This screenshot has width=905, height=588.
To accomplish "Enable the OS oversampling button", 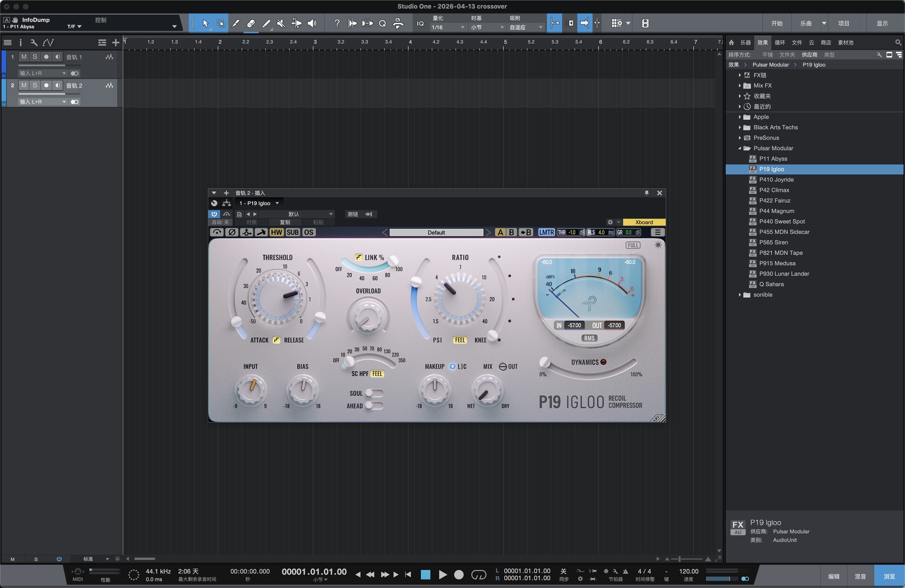I will pos(309,232).
